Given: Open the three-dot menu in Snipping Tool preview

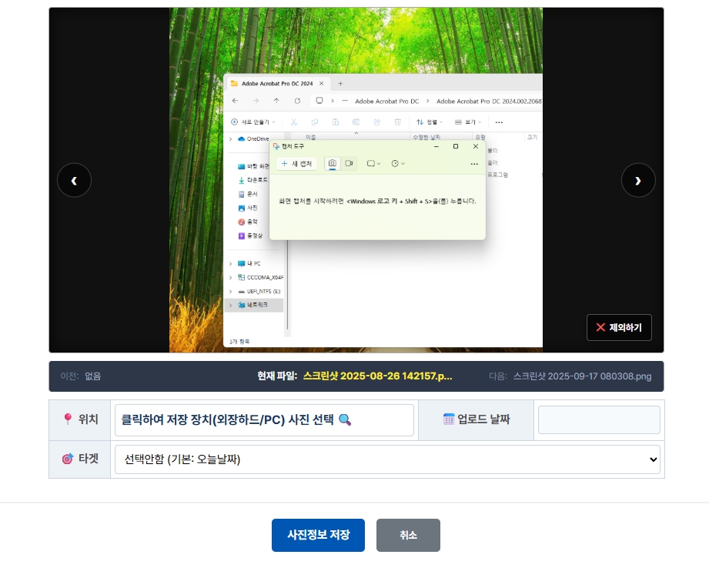Looking at the screenshot, I should pyautogui.click(x=474, y=164).
